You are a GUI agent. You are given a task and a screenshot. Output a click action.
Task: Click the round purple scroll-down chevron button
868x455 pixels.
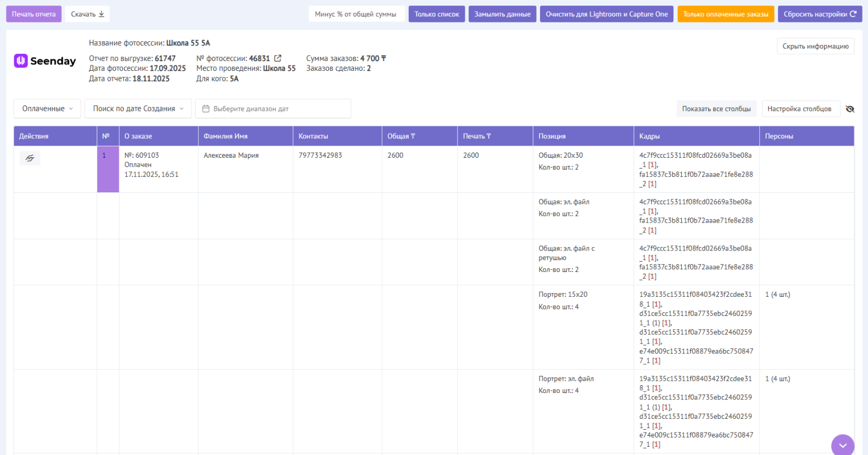point(842,445)
